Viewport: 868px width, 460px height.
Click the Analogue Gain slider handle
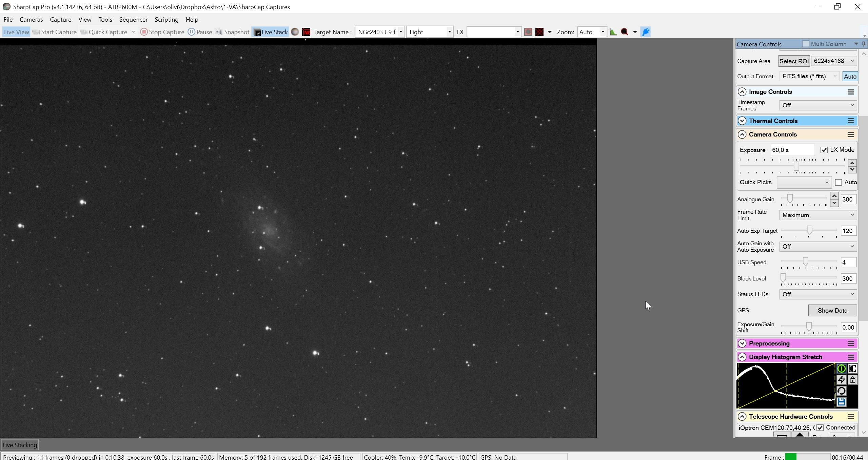790,198
